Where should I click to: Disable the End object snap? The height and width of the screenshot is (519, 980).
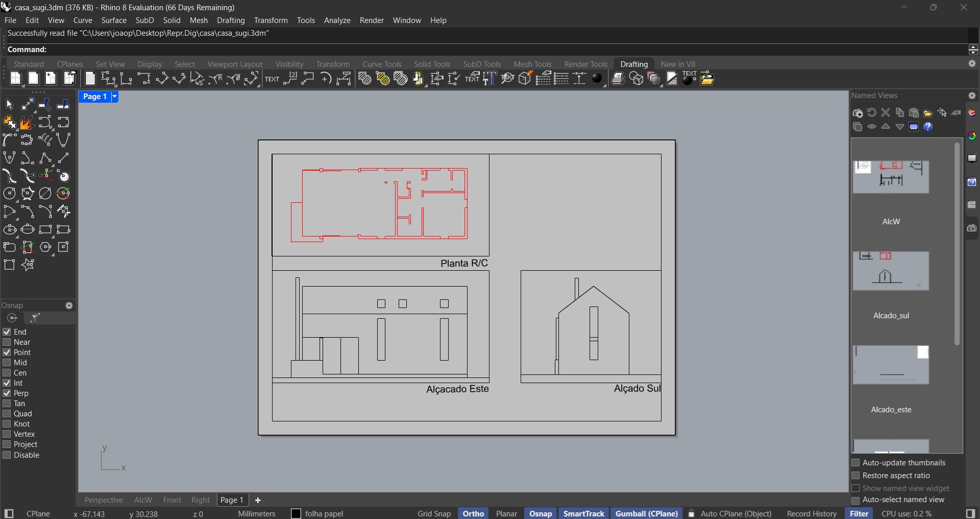coord(7,332)
